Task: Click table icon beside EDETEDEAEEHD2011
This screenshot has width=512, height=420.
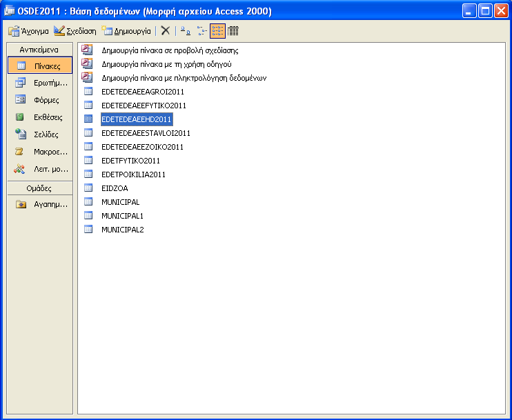Action: pos(88,119)
